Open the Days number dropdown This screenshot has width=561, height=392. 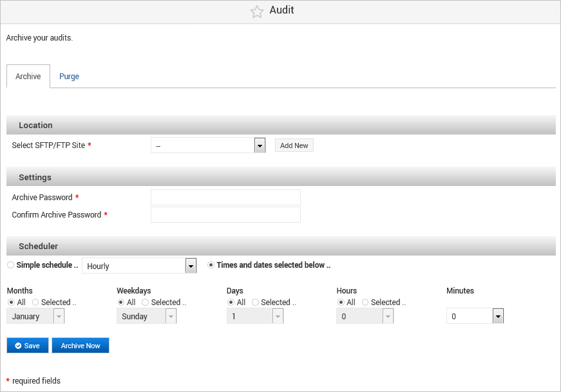277,315
